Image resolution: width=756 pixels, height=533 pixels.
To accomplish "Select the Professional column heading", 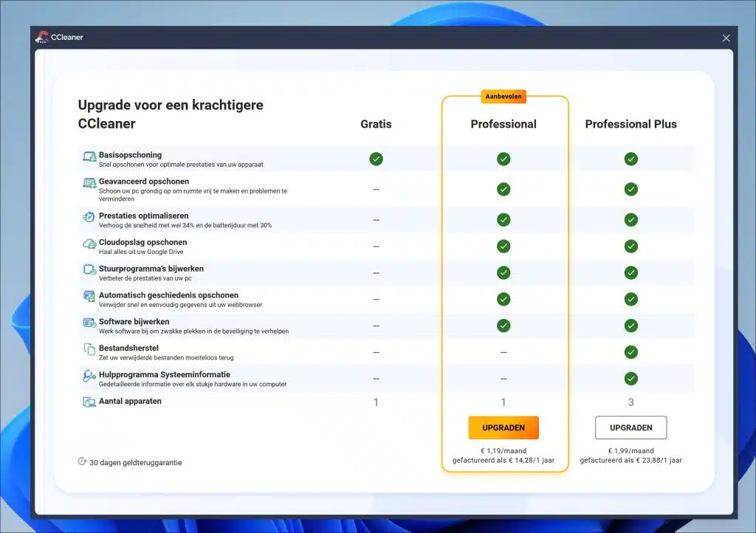I will tap(504, 124).
